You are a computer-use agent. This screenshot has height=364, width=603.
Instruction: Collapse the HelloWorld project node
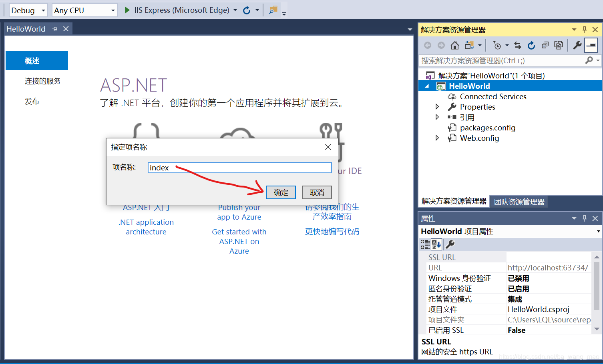(x=427, y=86)
